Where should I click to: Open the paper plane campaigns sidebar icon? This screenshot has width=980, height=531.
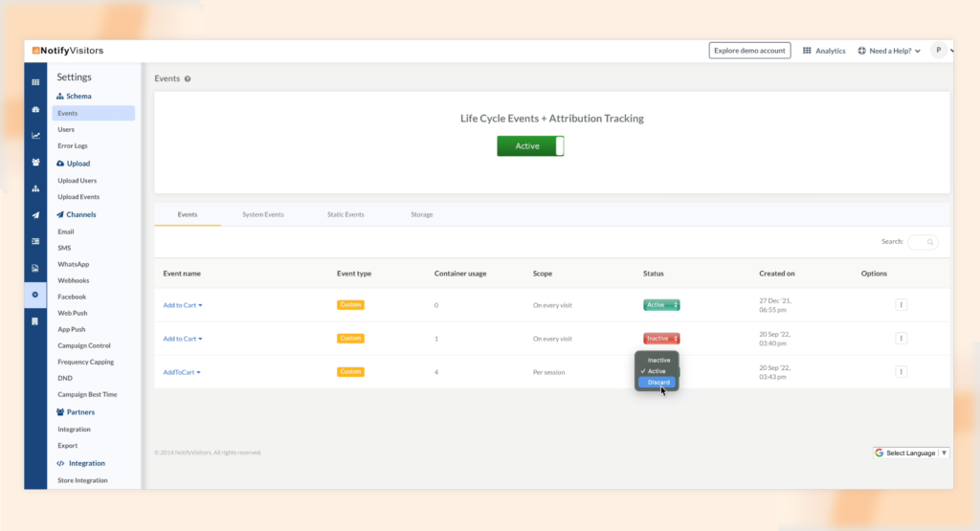click(x=35, y=215)
